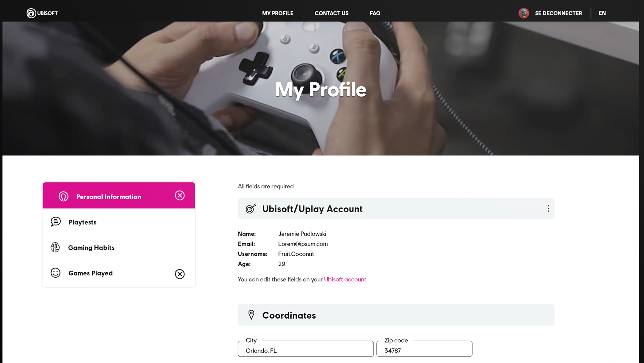Viewport: 644px width, 363px height.
Task: Open the user avatar icon
Action: tap(524, 13)
